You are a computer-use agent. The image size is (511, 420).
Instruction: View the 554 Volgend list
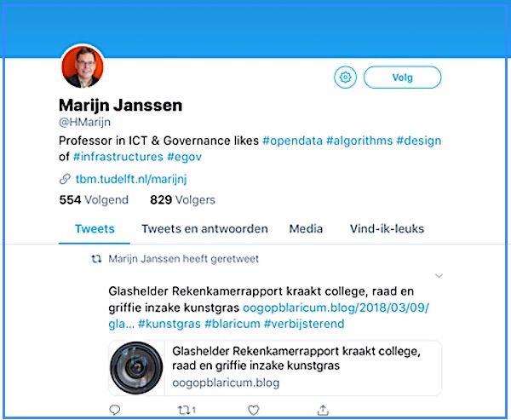pos(94,200)
